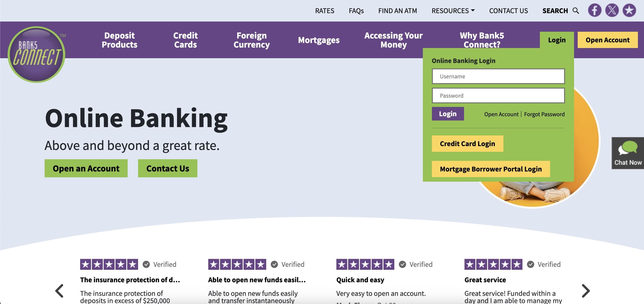Click the X (Twitter) social media icon
Screen dimensions: 644x304
click(612, 10)
